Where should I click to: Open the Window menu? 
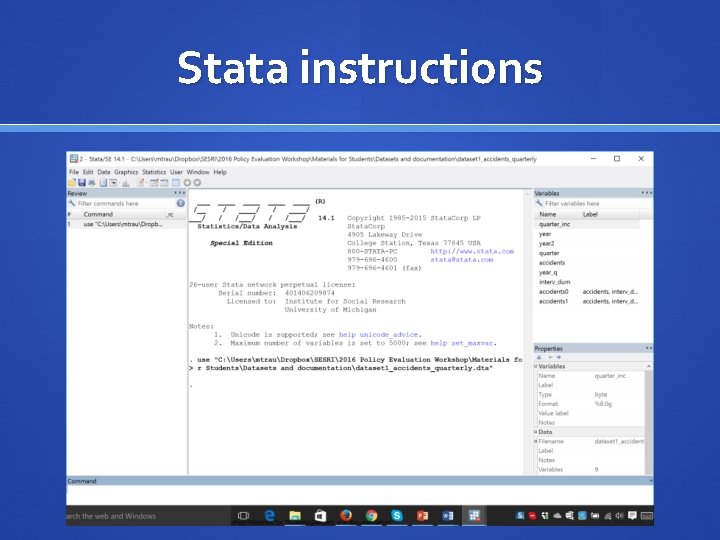pyautogui.click(x=198, y=172)
